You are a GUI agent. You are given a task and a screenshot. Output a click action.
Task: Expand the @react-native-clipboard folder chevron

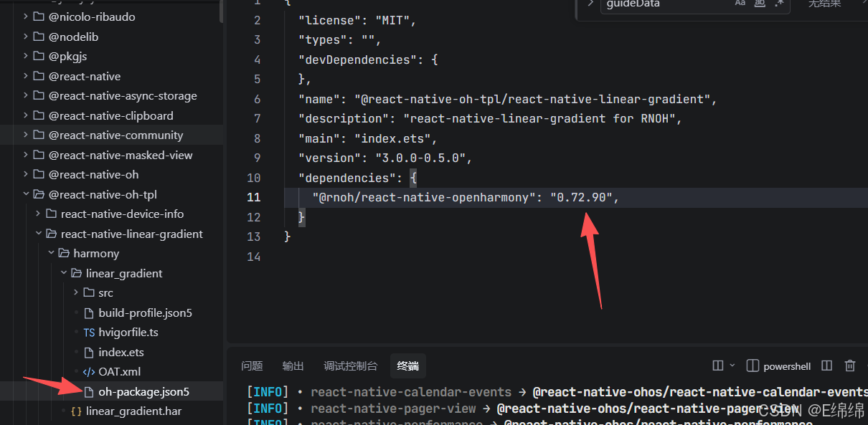pos(26,115)
